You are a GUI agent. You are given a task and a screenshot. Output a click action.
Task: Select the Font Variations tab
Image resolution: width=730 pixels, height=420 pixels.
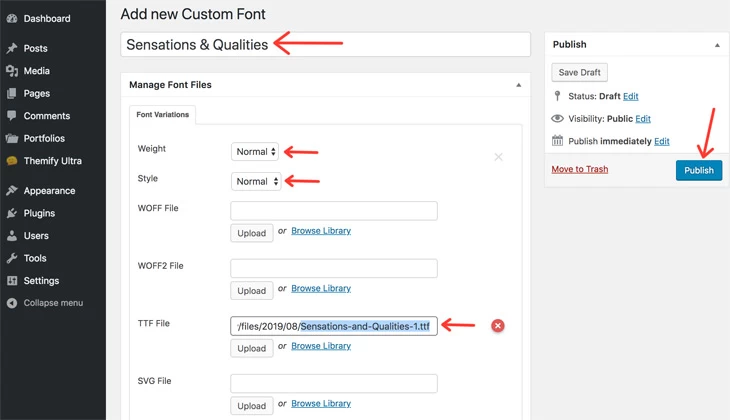pyautogui.click(x=162, y=115)
